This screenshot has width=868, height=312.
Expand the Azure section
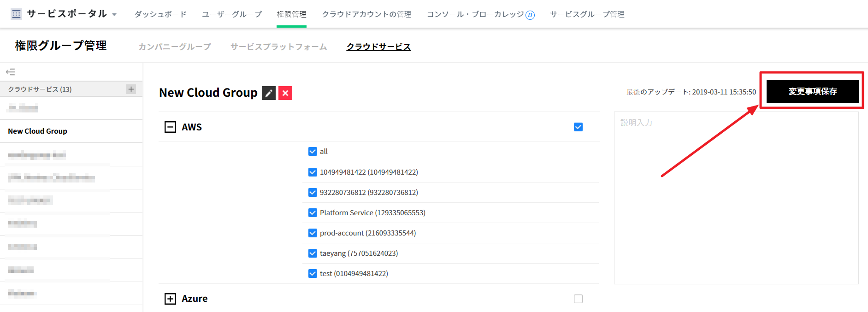tap(170, 299)
